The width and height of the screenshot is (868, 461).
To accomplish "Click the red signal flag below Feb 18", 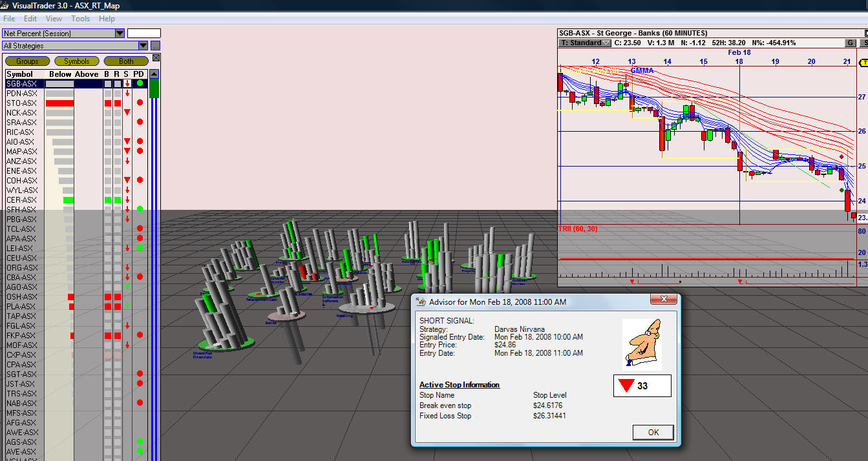I will [740, 282].
